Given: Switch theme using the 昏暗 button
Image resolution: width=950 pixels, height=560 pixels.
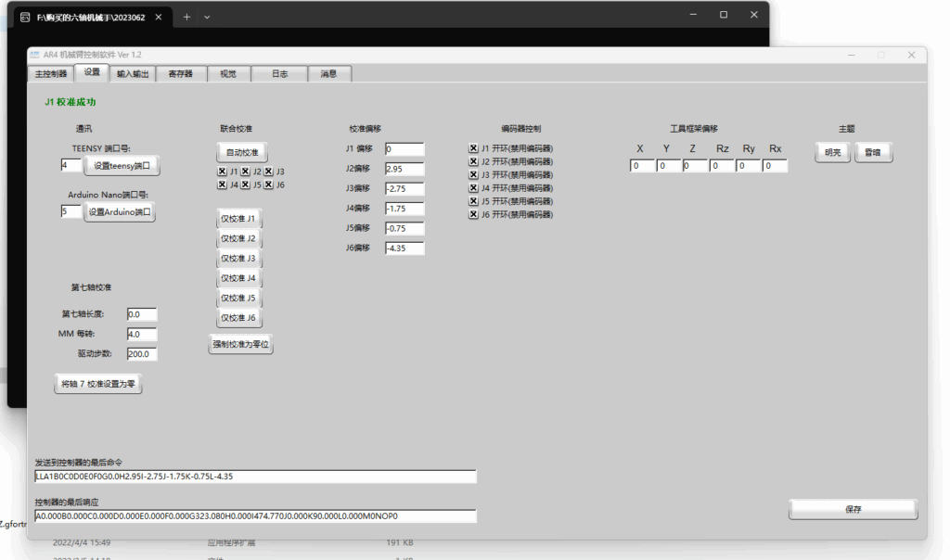Looking at the screenshot, I should [x=873, y=153].
